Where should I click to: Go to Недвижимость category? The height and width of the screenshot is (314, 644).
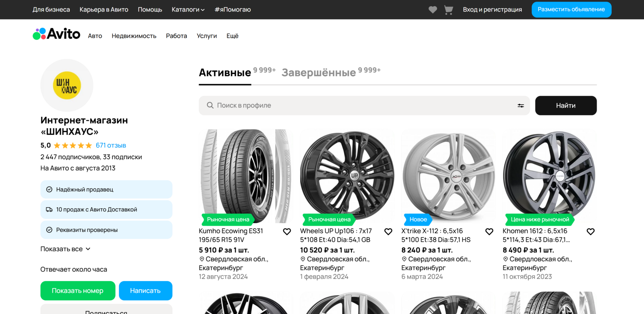(134, 36)
